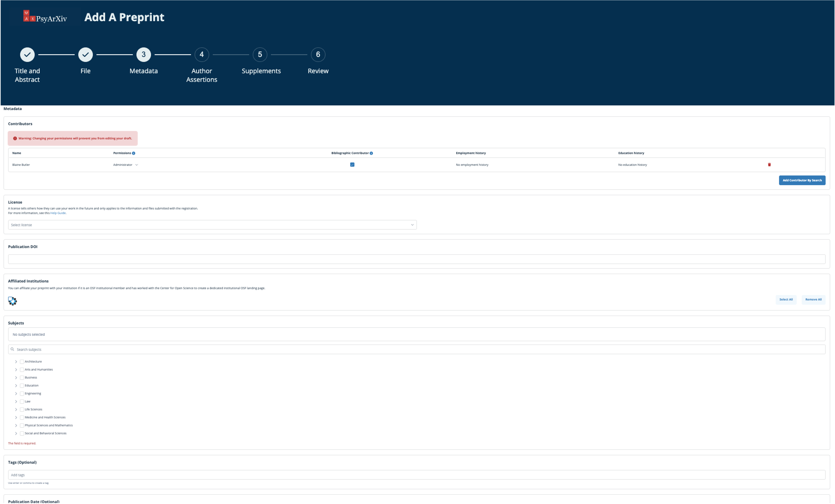
Task: Check the Social and Behavioral Sciences checkbox
Action: 22,434
